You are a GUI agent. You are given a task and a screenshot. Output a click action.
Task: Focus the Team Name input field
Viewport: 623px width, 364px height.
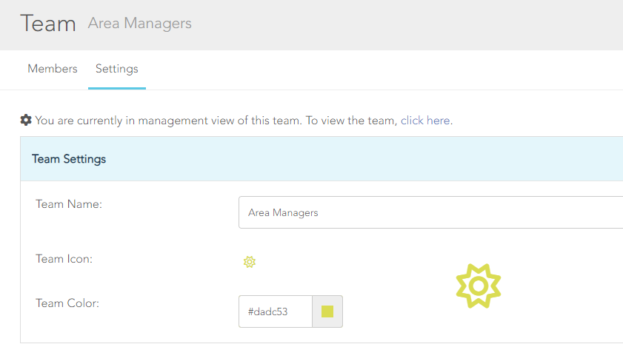(x=430, y=212)
